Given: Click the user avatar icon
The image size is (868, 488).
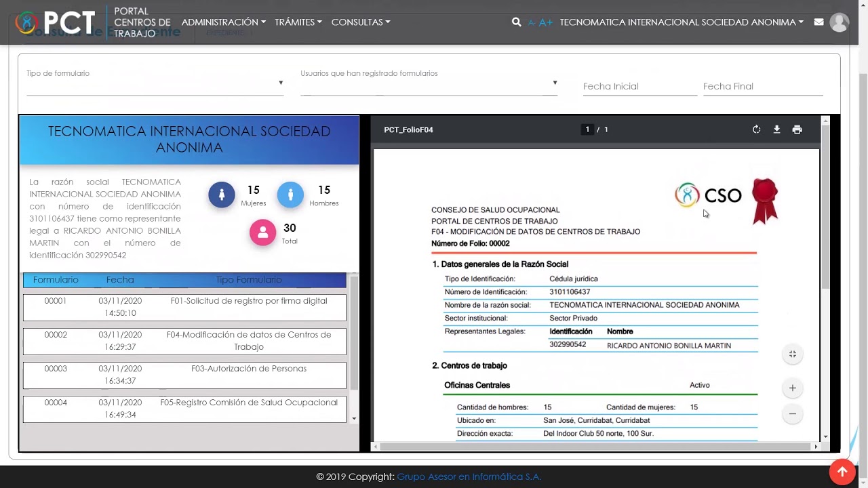Looking at the screenshot, I should (839, 22).
